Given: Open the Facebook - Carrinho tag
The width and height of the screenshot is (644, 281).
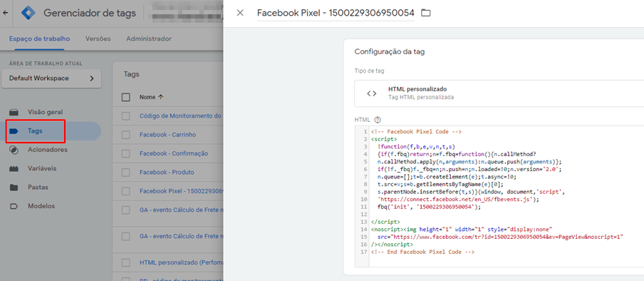Looking at the screenshot, I should pos(167,135).
